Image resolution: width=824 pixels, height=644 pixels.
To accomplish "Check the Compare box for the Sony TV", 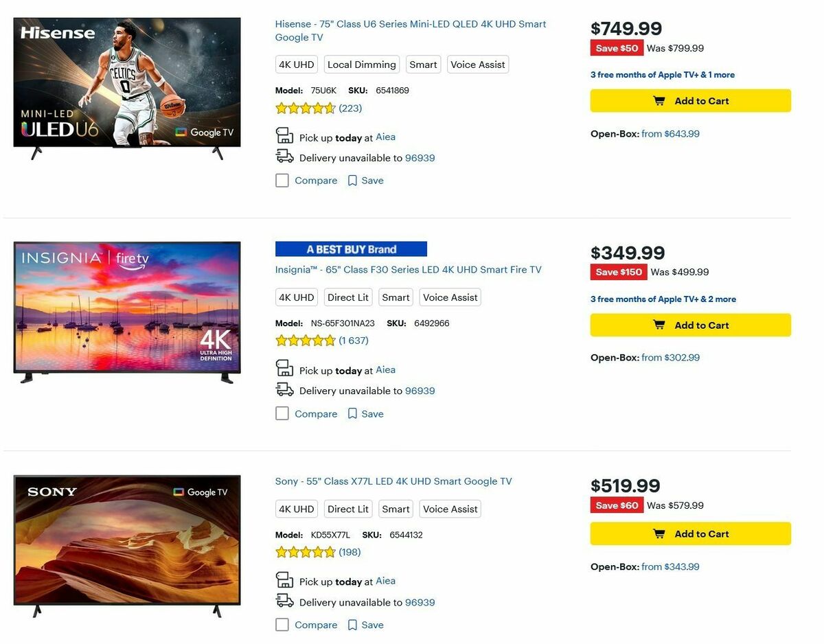I will (282, 625).
